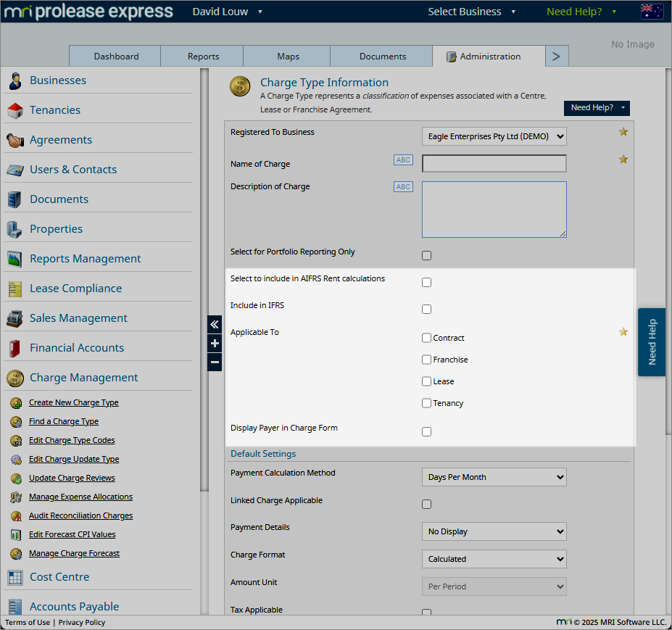Click into the Description of Charge text area
This screenshot has width=672, height=630.
tap(494, 210)
